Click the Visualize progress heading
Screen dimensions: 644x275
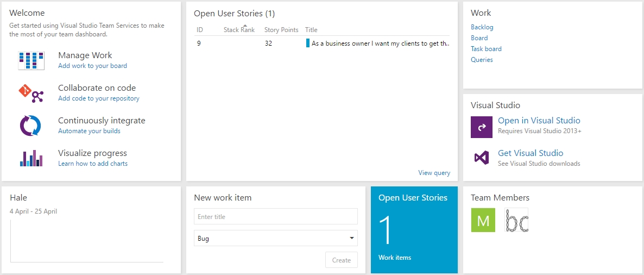[92, 153]
